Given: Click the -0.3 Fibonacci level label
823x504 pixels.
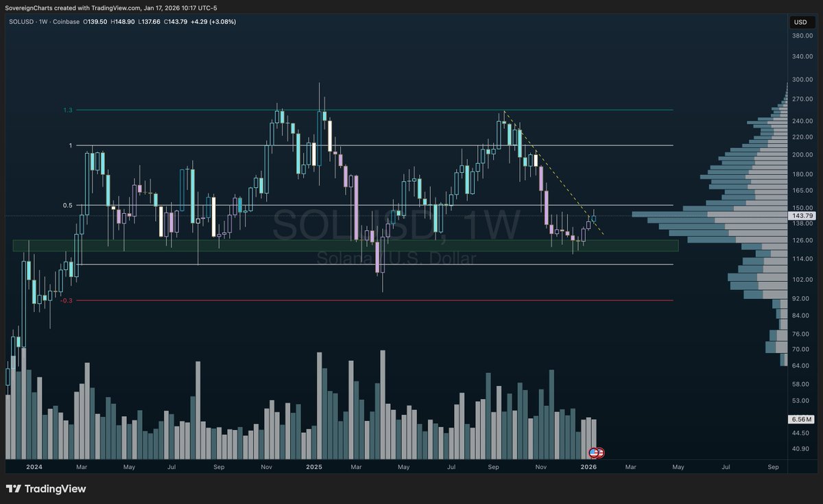Looking at the screenshot, I should 67,300.
